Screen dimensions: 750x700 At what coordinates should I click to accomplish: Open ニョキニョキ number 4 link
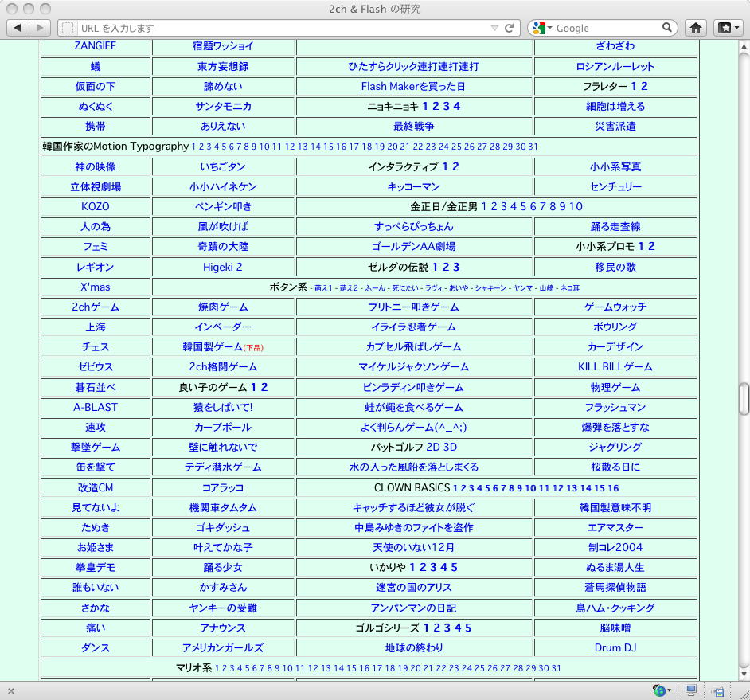(x=457, y=106)
